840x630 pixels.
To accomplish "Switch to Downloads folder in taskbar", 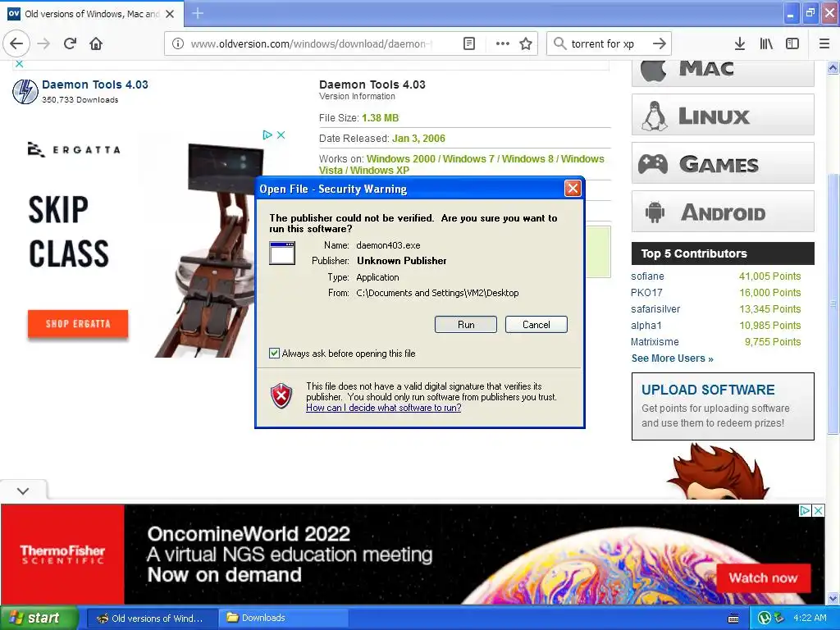I will (x=283, y=619).
